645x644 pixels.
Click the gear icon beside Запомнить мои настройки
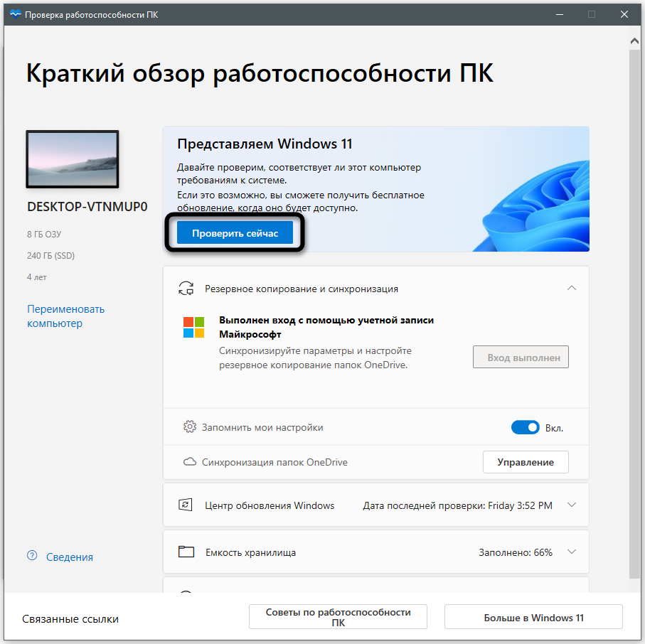[x=187, y=427]
